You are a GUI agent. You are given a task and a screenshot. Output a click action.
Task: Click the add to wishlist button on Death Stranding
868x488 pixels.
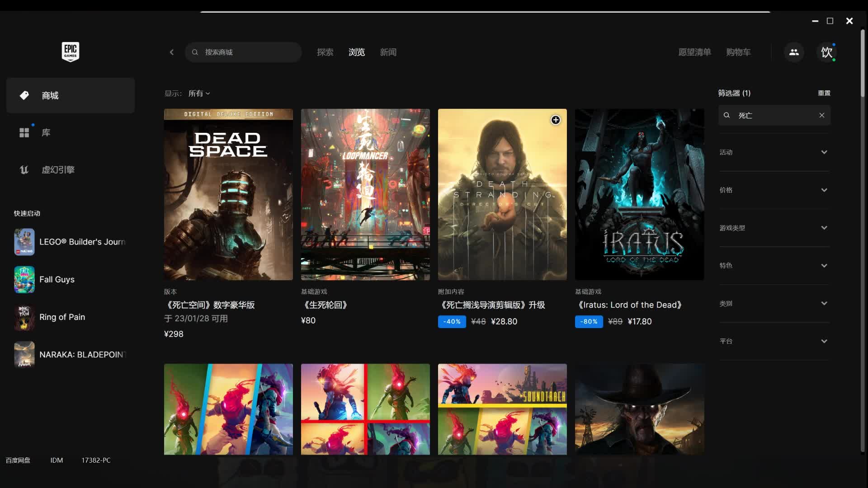click(555, 119)
